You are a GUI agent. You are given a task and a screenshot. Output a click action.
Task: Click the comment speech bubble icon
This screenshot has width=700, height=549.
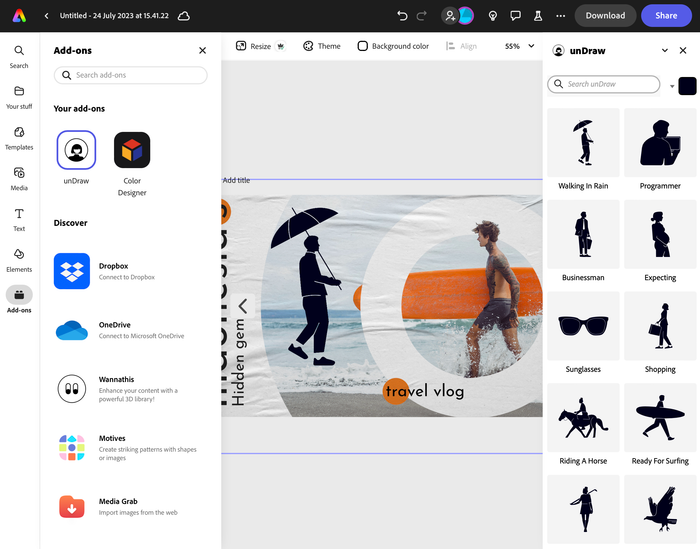tap(515, 16)
